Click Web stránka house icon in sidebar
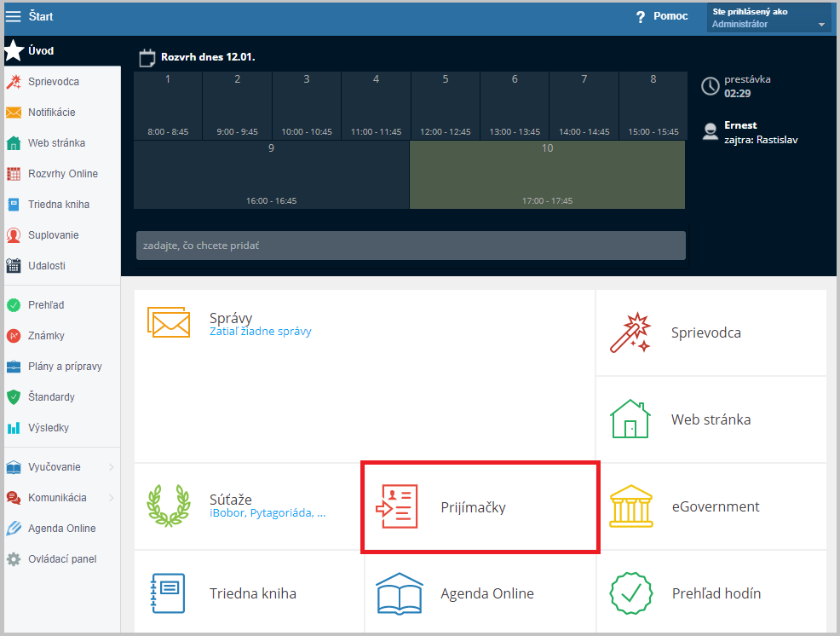This screenshot has height=636, width=840. [14, 143]
